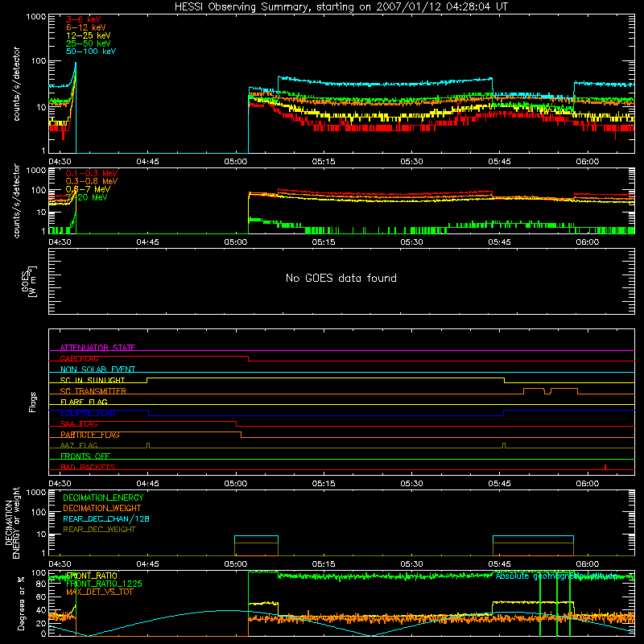Select the AAZ_FLAG label
This screenshot has width=644, height=644.
click(79, 445)
